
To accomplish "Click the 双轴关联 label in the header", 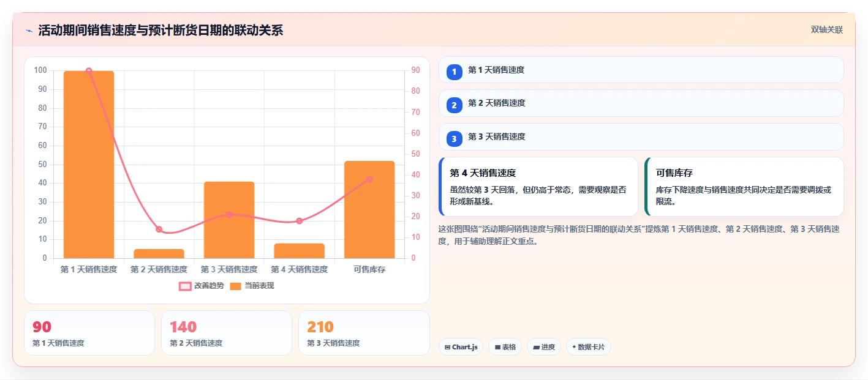I will click(x=827, y=29).
